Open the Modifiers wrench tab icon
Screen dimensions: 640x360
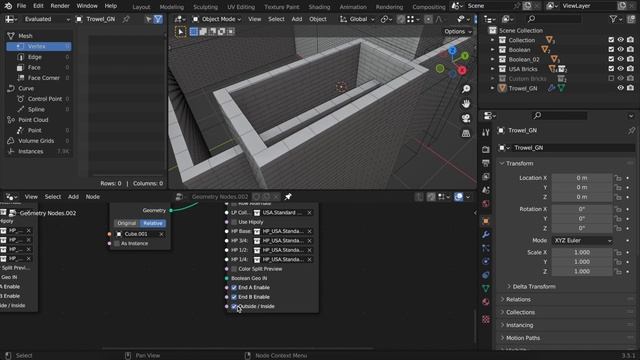(486, 235)
